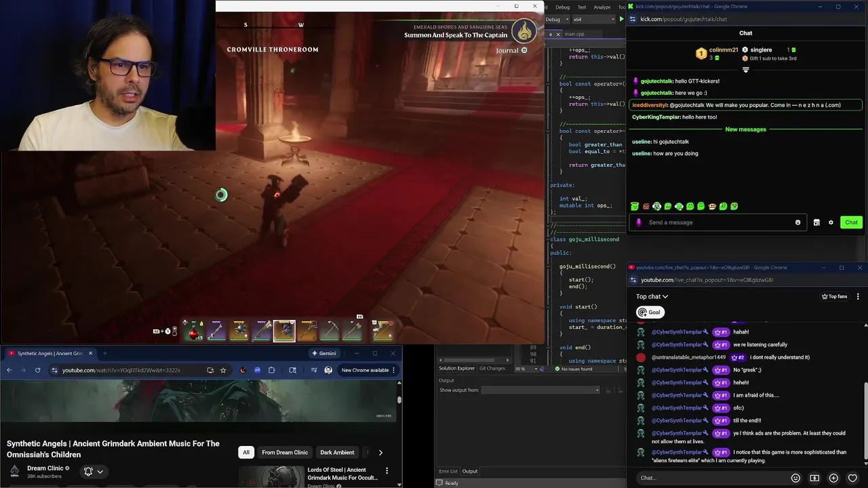The height and width of the screenshot is (488, 868).
Task: Click the purple identity icon in Kick message box
Action: click(x=639, y=222)
